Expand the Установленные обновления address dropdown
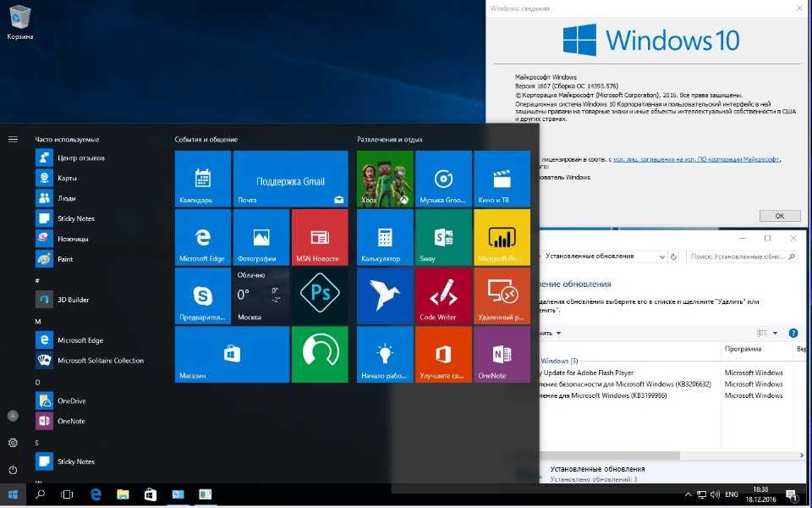 tap(662, 257)
